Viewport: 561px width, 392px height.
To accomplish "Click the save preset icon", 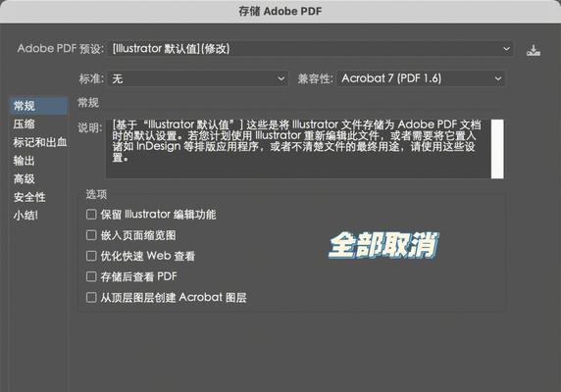I will (534, 50).
